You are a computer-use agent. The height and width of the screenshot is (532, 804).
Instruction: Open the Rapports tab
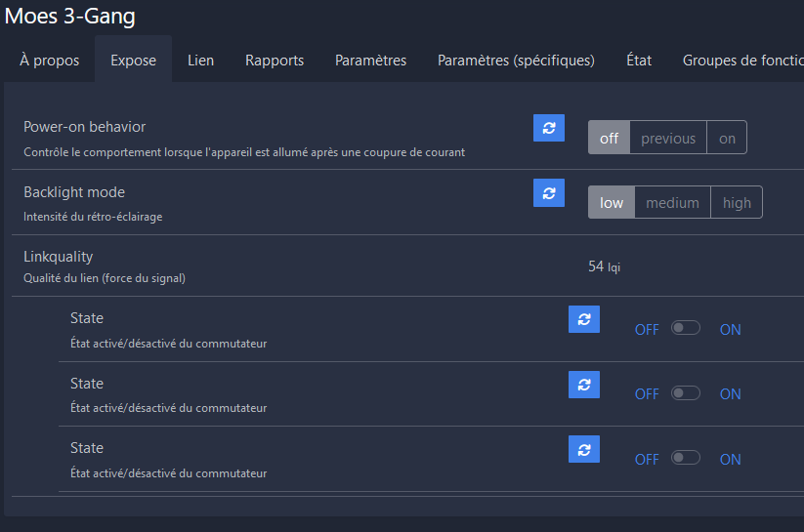click(275, 60)
